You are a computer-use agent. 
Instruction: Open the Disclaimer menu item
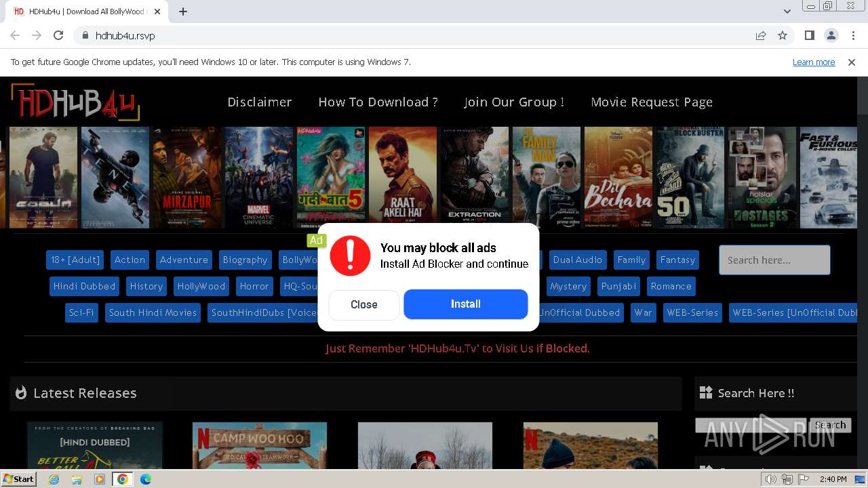(x=260, y=102)
